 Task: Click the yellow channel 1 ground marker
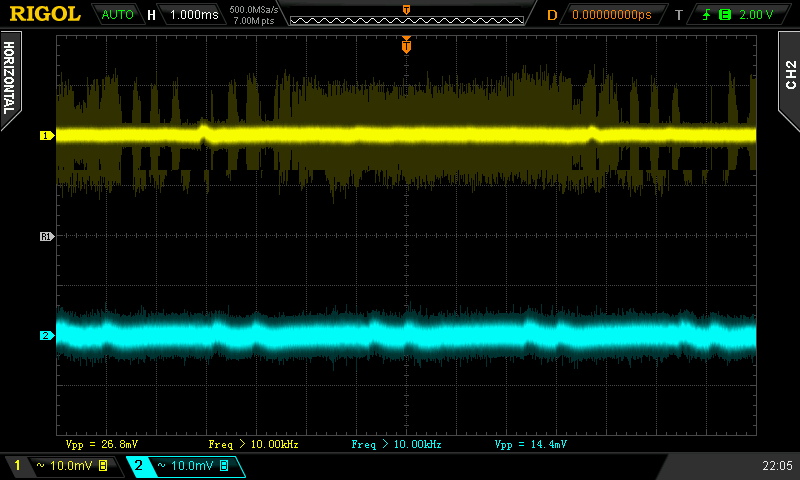47,135
